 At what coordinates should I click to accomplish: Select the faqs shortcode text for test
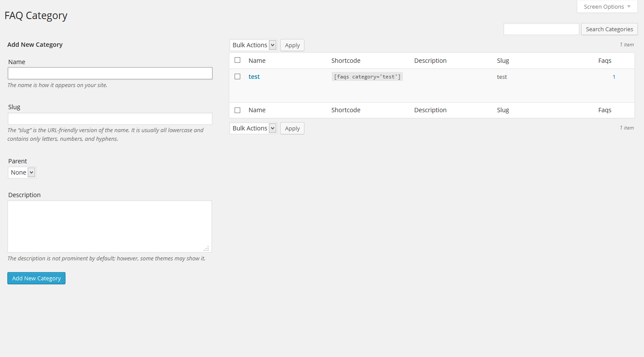click(x=367, y=76)
